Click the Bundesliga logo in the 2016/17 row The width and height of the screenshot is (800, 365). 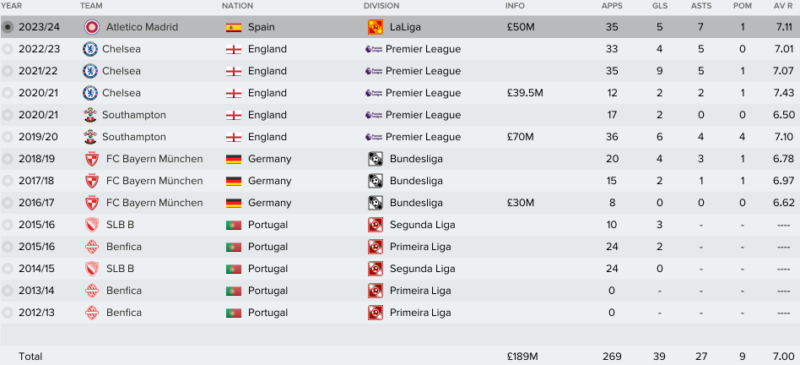click(376, 203)
